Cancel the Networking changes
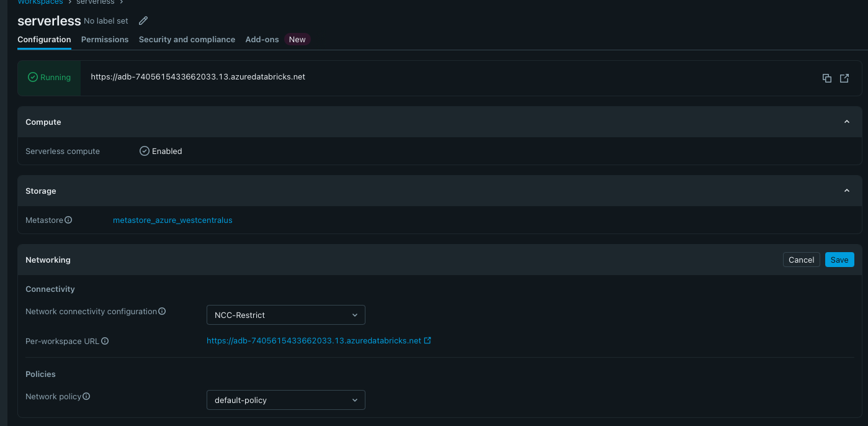868x426 pixels. tap(802, 260)
